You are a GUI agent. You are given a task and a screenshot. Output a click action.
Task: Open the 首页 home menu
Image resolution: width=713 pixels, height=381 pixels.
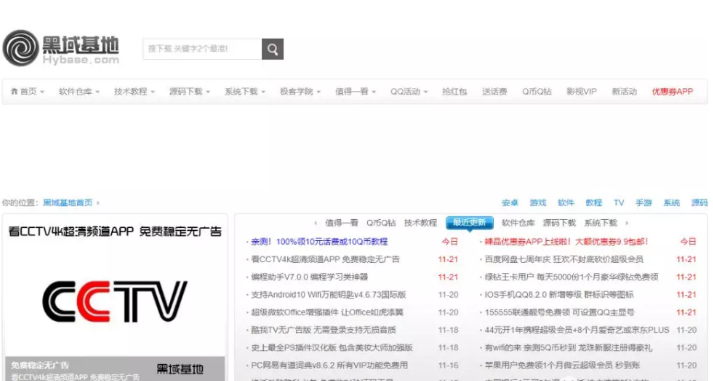pos(27,91)
